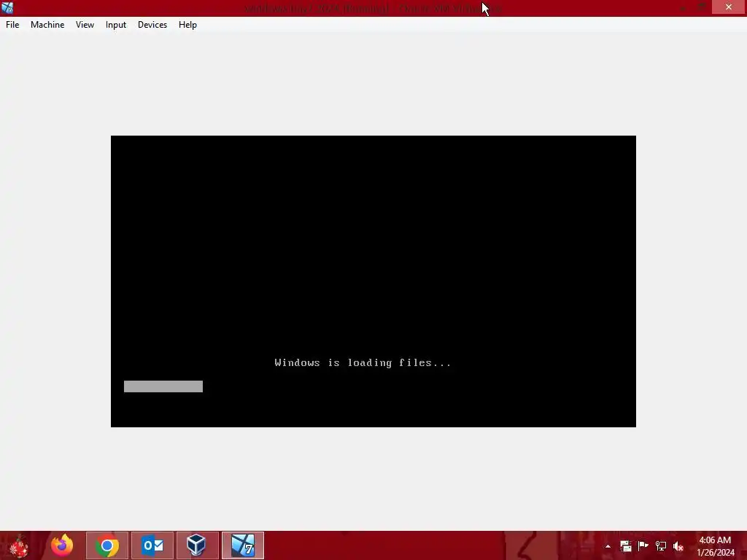Click the 'Windows is loading files...' text
The width and height of the screenshot is (747, 560).
[363, 363]
